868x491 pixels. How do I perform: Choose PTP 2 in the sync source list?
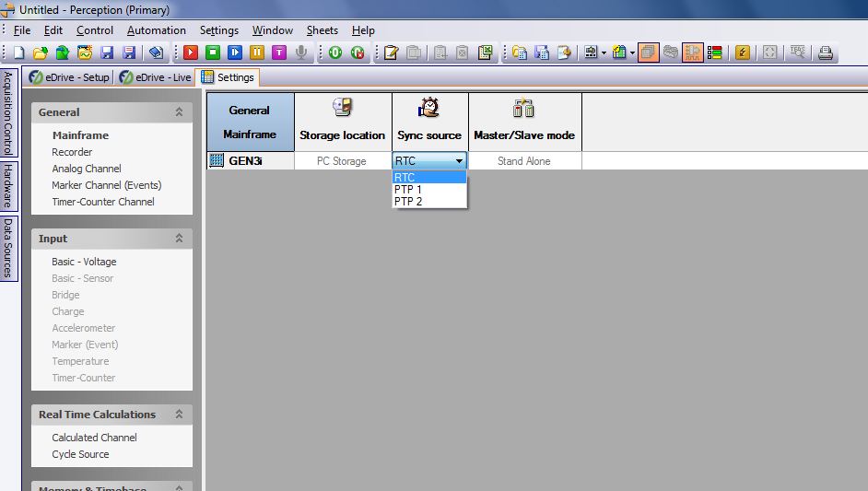[408, 202]
